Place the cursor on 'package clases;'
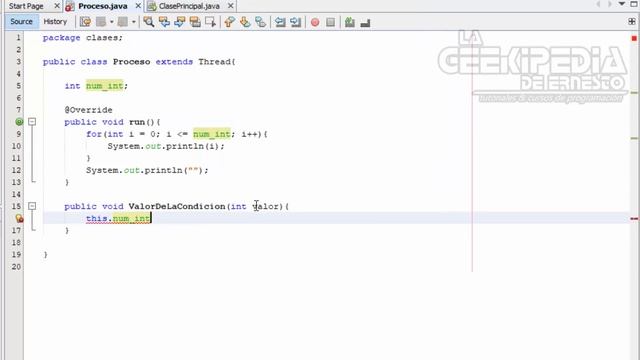Image resolution: width=640 pixels, height=360 pixels. pos(82,38)
